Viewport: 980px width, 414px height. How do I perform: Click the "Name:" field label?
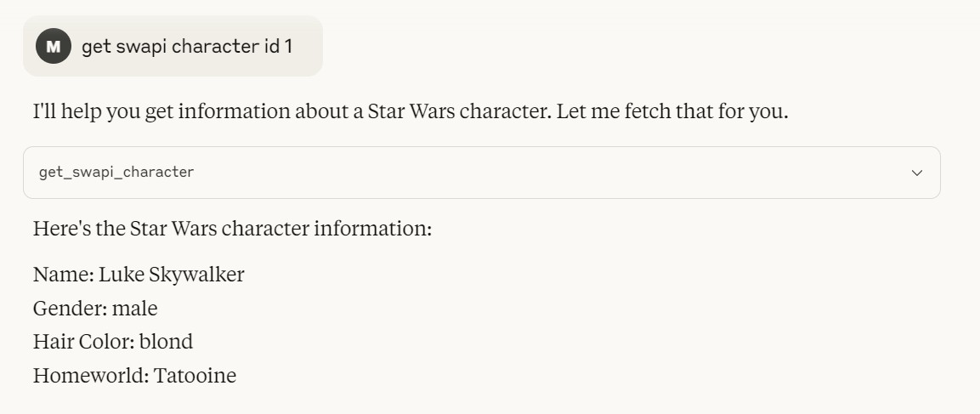coord(63,275)
